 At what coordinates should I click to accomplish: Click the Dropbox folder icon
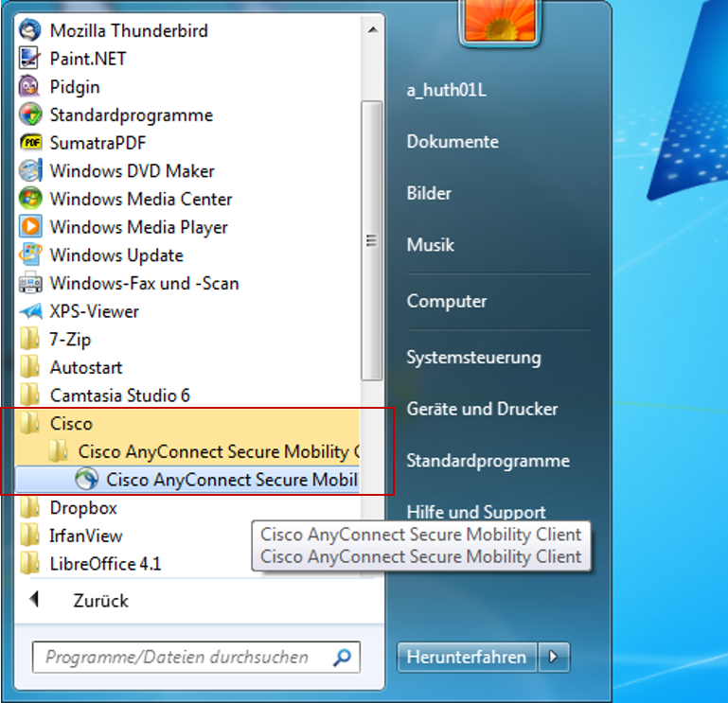pos(30,508)
